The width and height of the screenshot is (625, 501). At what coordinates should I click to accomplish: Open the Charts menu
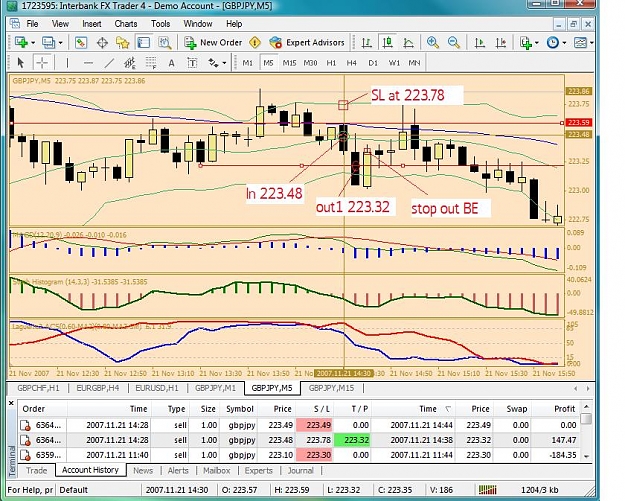126,24
